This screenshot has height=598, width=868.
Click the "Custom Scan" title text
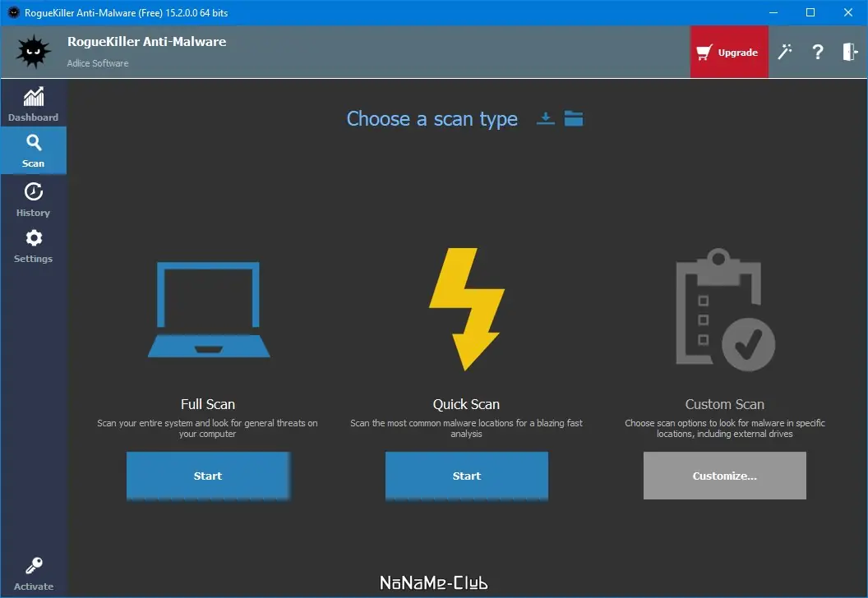[725, 404]
